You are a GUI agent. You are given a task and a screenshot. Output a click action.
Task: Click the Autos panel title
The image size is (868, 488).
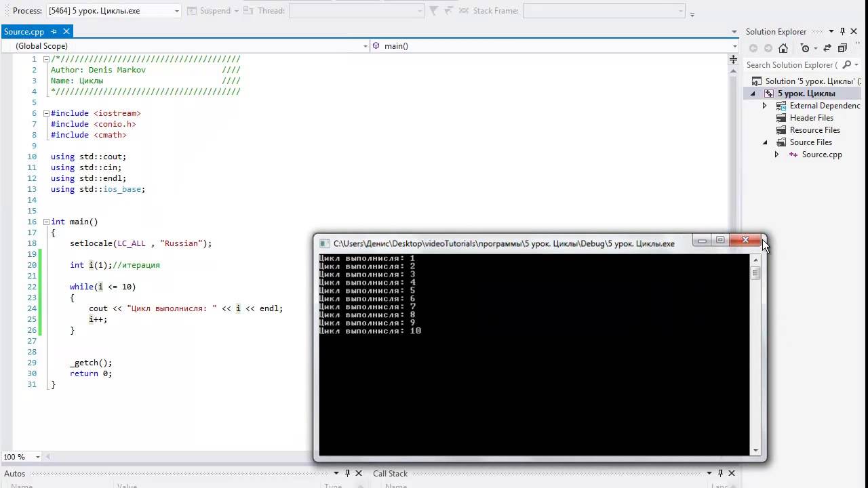click(14, 474)
